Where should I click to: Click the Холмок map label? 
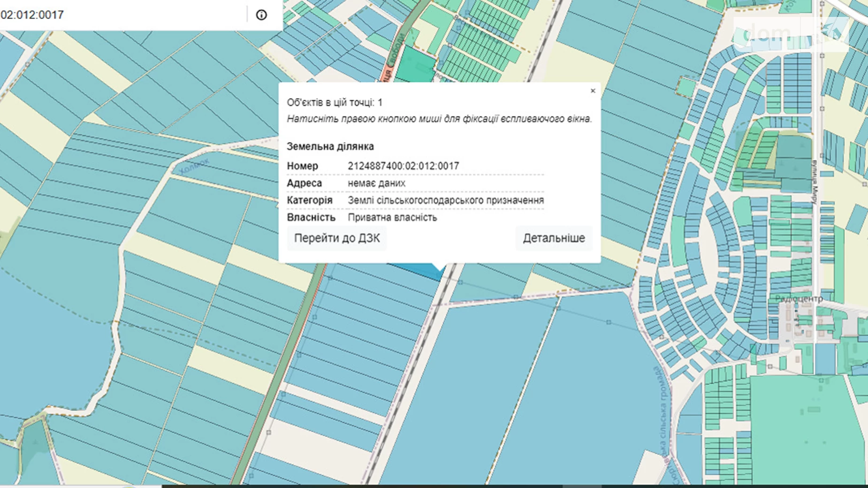coord(194,166)
